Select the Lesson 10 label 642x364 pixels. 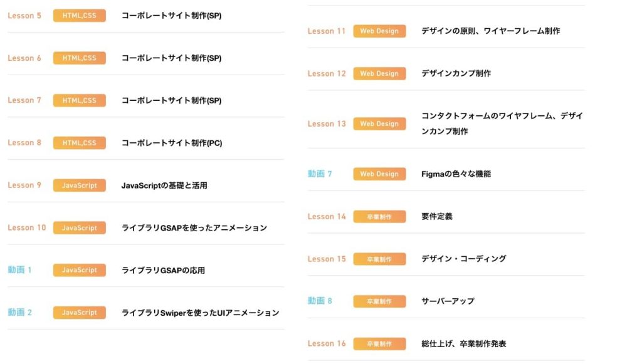pos(27,227)
